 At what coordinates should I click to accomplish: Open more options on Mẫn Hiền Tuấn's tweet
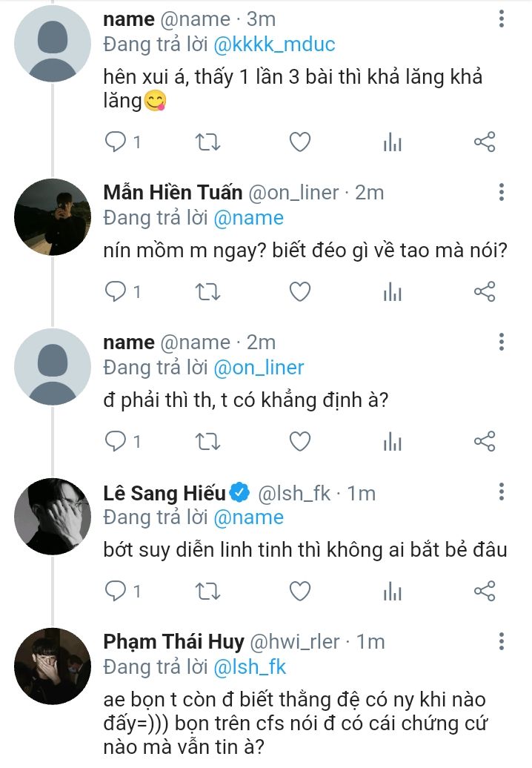click(502, 193)
